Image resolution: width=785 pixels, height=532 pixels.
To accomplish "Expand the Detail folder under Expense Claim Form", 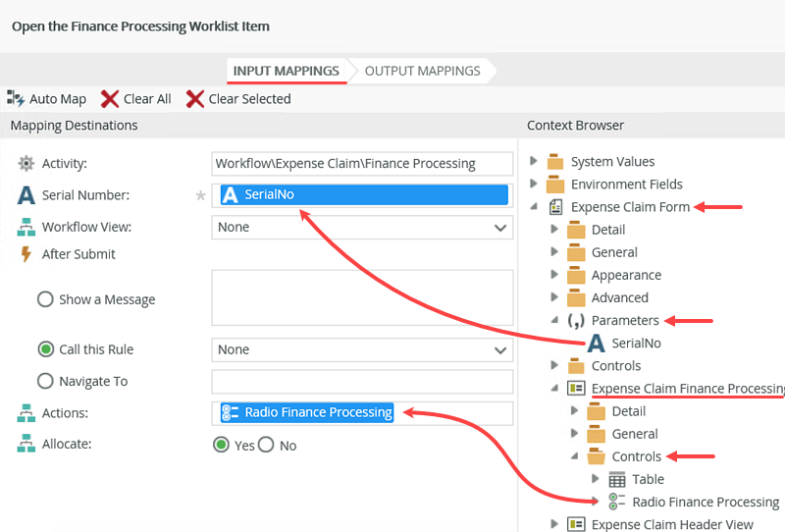I will (554, 229).
